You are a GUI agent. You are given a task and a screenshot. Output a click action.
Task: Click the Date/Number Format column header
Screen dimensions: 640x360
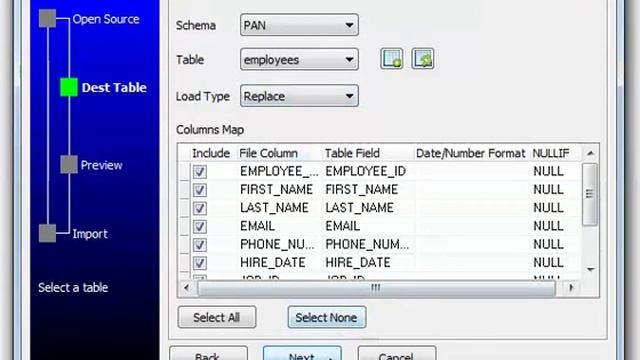coord(471,153)
